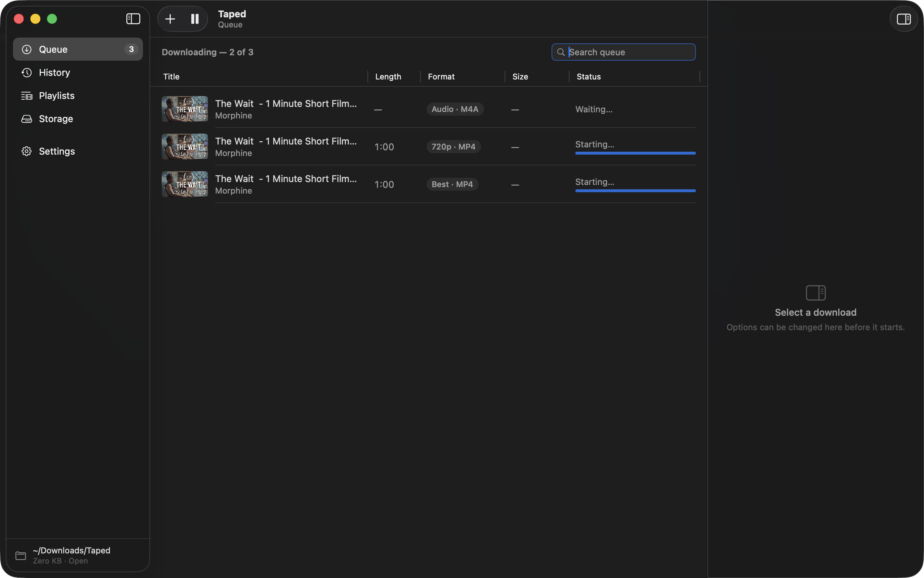The width and height of the screenshot is (924, 578).
Task: Click the Storage drive icon
Action: [x=26, y=119]
